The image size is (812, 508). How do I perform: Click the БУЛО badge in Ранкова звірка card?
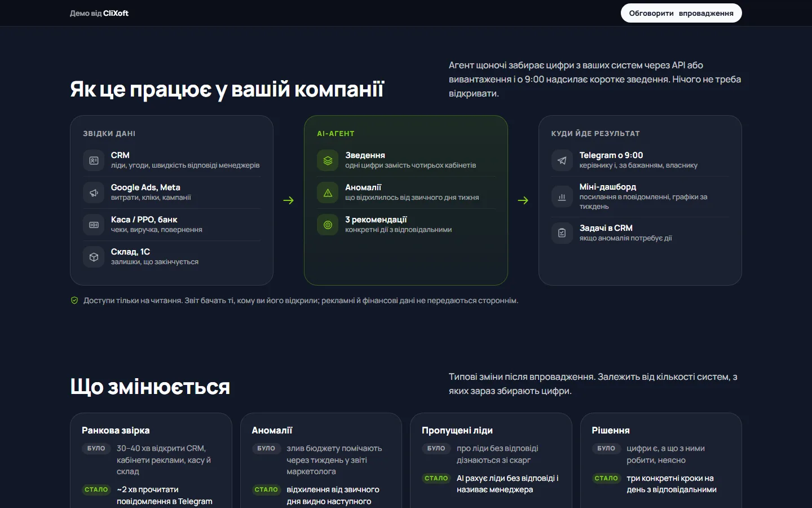click(96, 448)
